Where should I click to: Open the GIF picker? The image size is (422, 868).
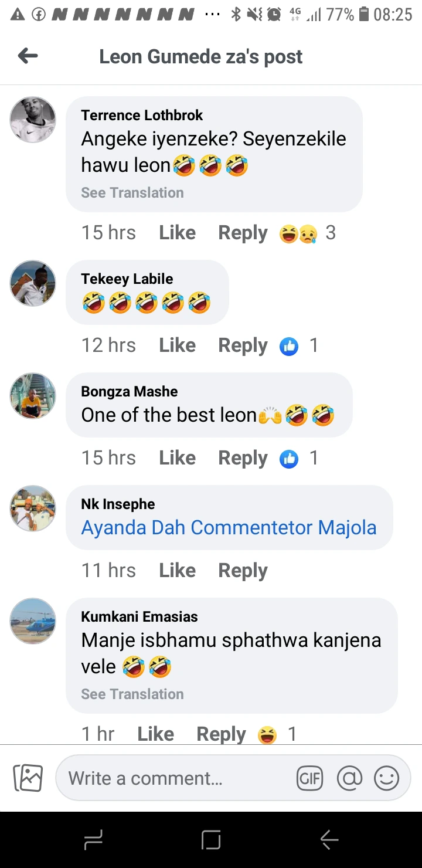[309, 778]
